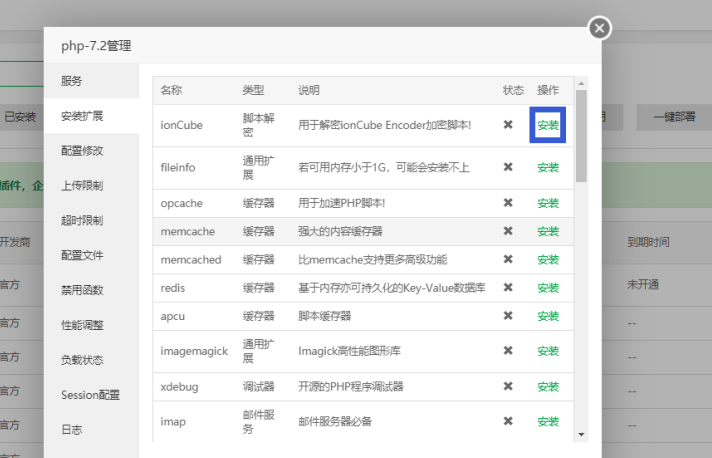Image resolution: width=712 pixels, height=458 pixels.
Task: Select 超时限制 in the sidebar
Action: point(82,221)
